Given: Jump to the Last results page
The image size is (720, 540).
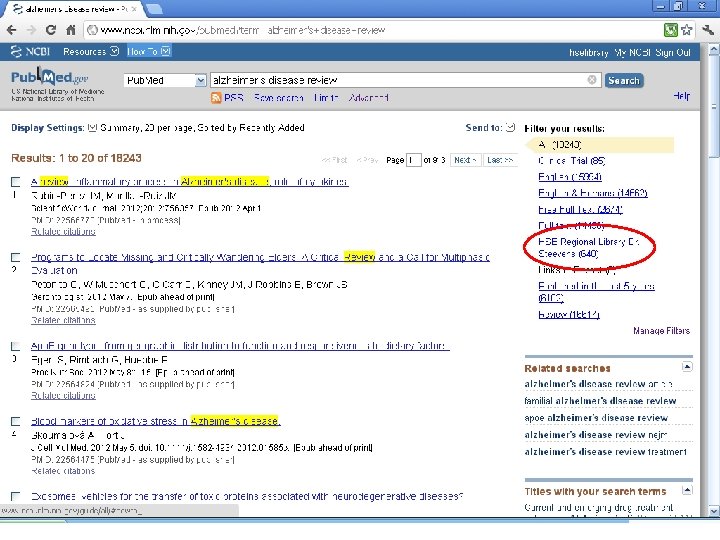Looking at the screenshot, I should [500, 160].
